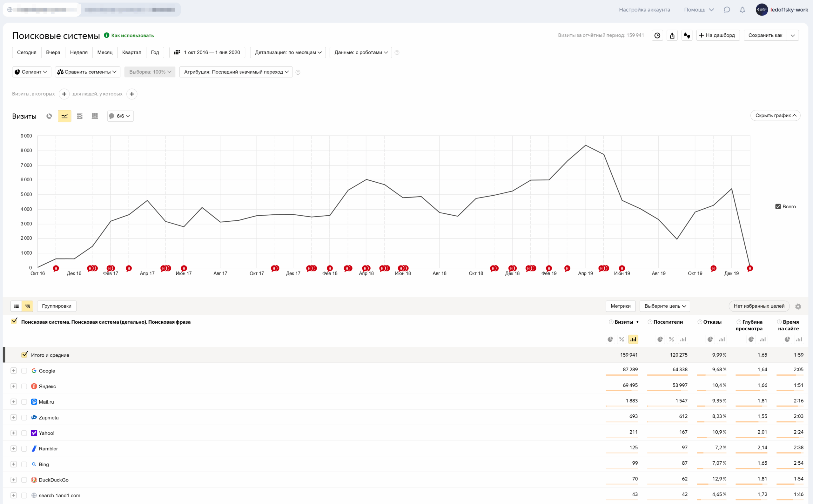The width and height of the screenshot is (813, 504).
Task: Open the clock history icon
Action: [657, 35]
